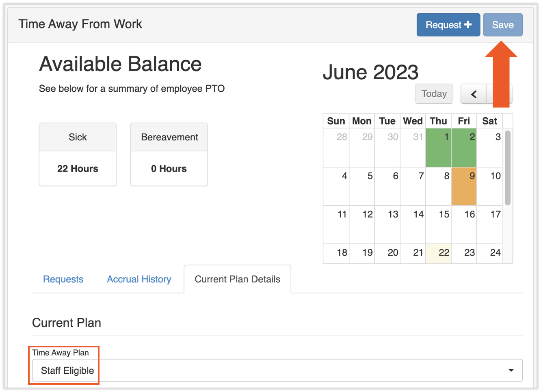This screenshot has width=541, height=392.
Task: Select green highlighted June 2 cell
Action: (x=464, y=148)
